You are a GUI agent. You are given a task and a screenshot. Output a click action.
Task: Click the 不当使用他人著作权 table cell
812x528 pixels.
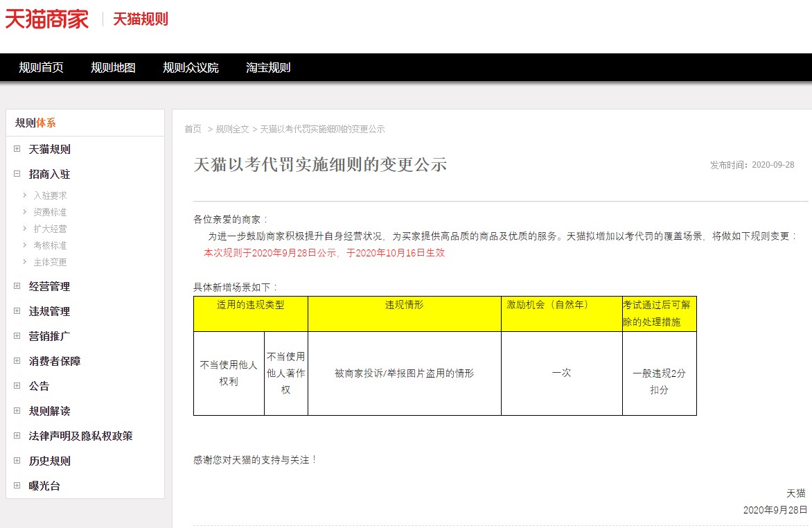[286, 373]
